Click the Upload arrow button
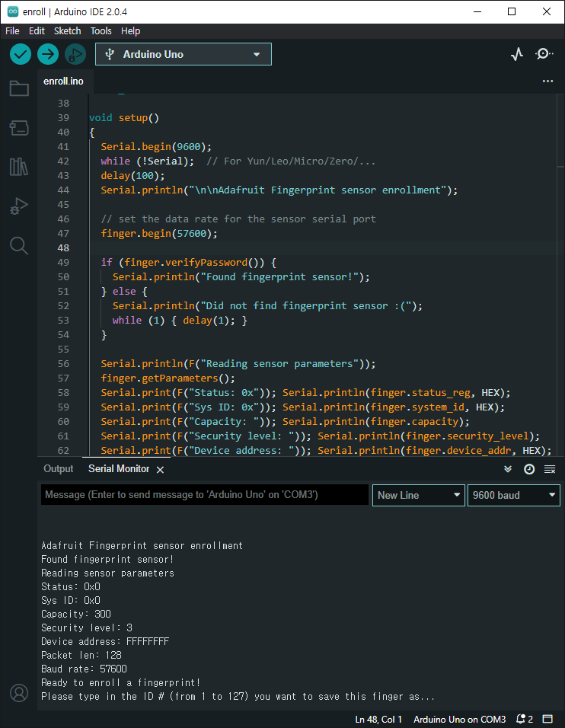Image resolution: width=565 pixels, height=728 pixels. point(48,54)
